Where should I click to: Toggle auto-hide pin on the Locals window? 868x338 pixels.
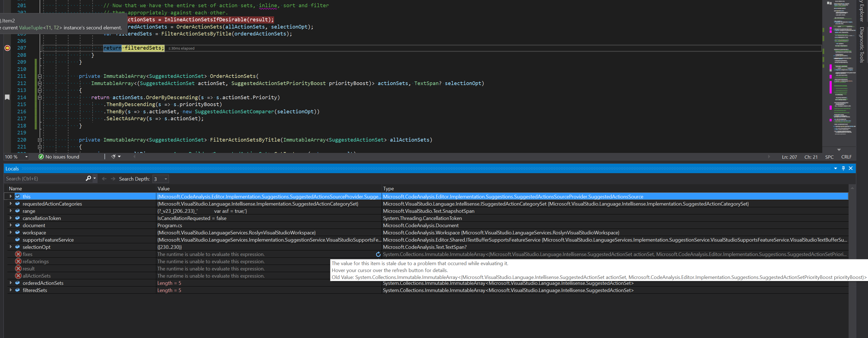pyautogui.click(x=843, y=168)
